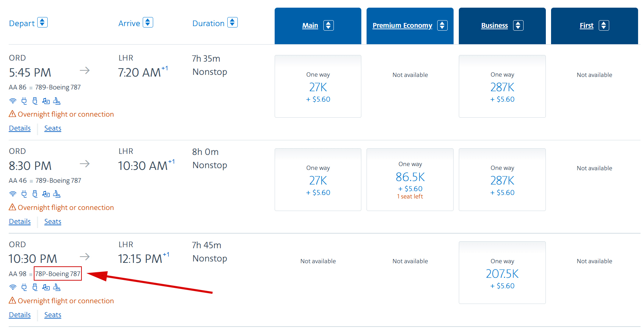Click Wi-Fi icon for flight AA 98

[x=13, y=287]
